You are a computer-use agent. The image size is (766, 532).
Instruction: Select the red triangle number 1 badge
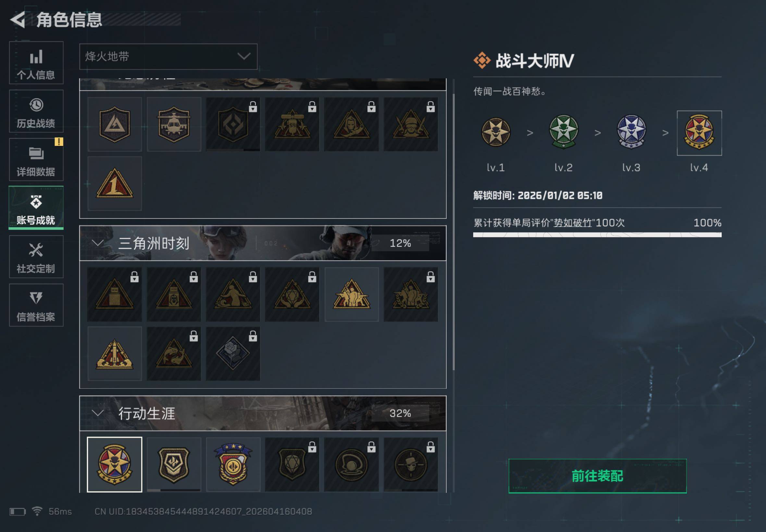click(x=114, y=183)
